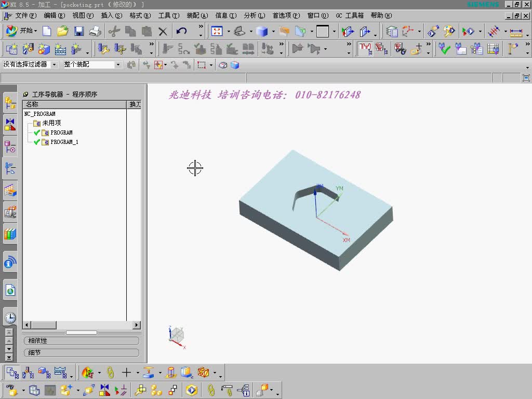Click the Create Method icon
This screenshot has width=532, height=399.
pyautogui.click(x=60, y=49)
